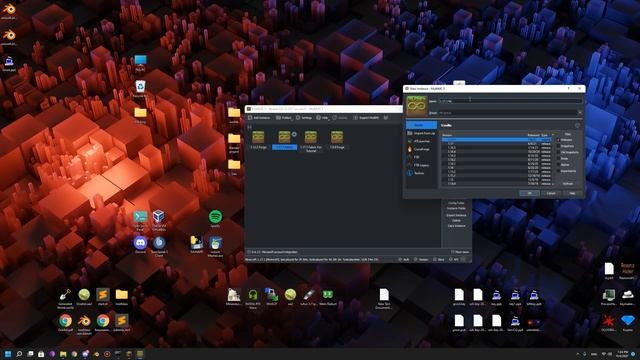Screen dimensions: 640x360
Task: Click the Update toolbar button
Action: (x=340, y=118)
